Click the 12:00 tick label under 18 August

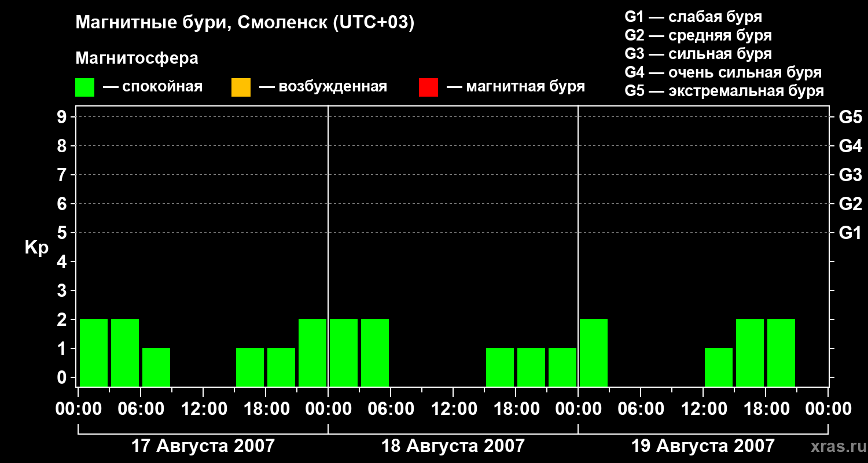point(453,409)
